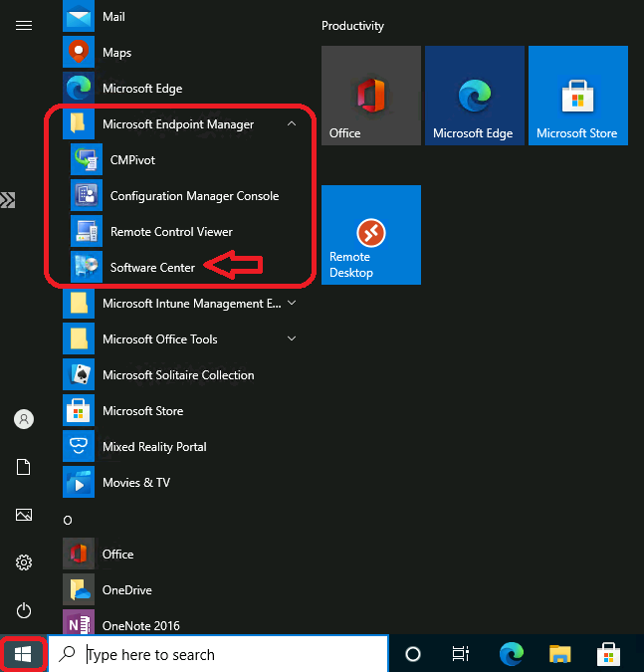
Task: Click the Power icon in sidebar
Action: (x=24, y=610)
